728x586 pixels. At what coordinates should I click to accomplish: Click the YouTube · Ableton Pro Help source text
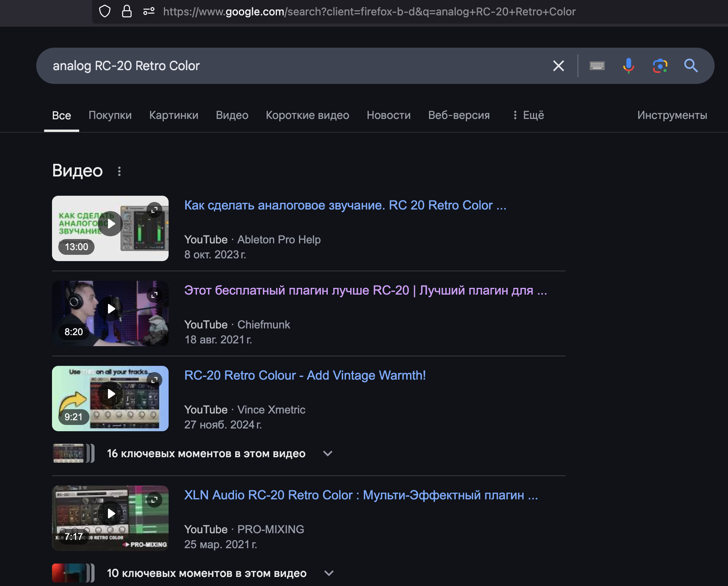253,240
